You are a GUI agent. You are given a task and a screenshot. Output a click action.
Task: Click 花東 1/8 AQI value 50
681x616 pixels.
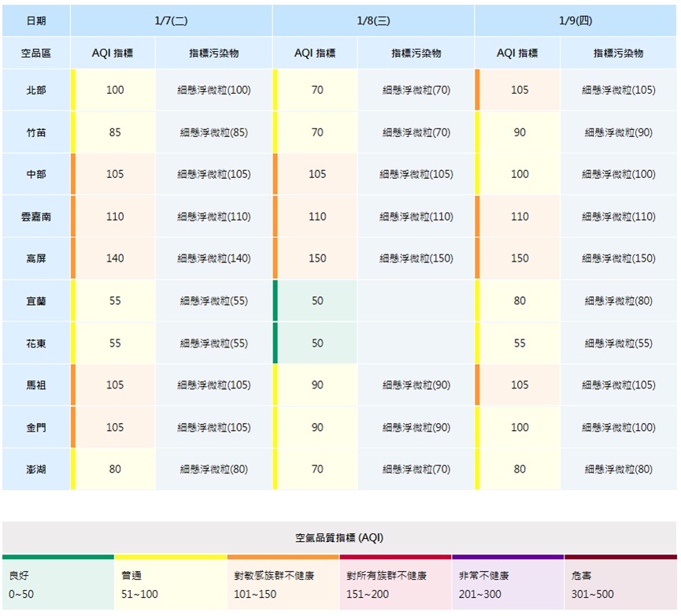[317, 343]
